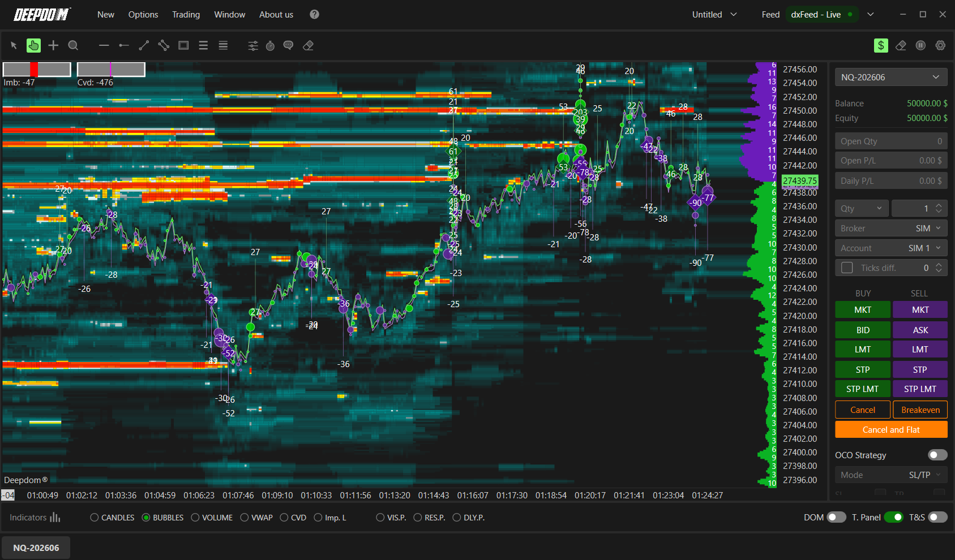The height and width of the screenshot is (560, 955).
Task: Pick the horizontal ray drawing tool
Action: [124, 46]
